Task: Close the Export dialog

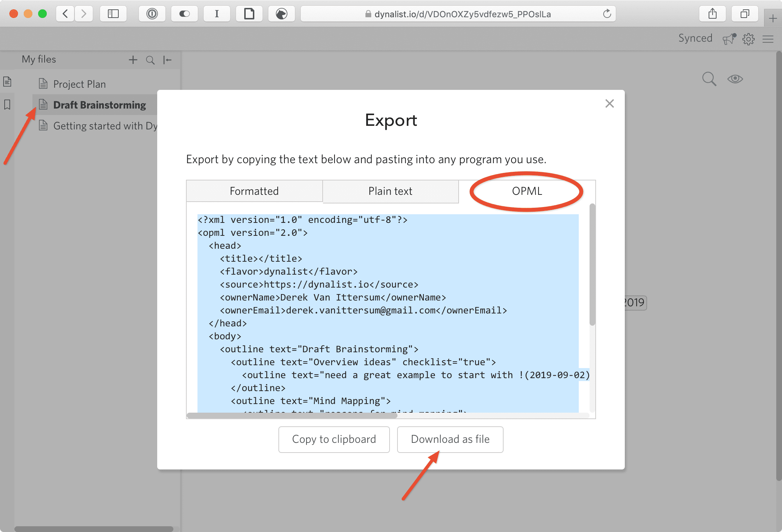Action: 609,104
